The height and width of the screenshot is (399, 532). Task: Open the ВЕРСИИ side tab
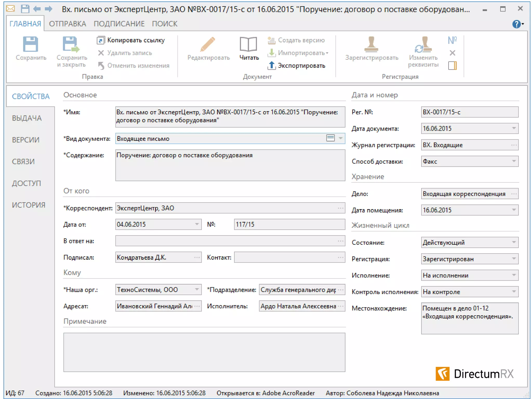pos(26,140)
